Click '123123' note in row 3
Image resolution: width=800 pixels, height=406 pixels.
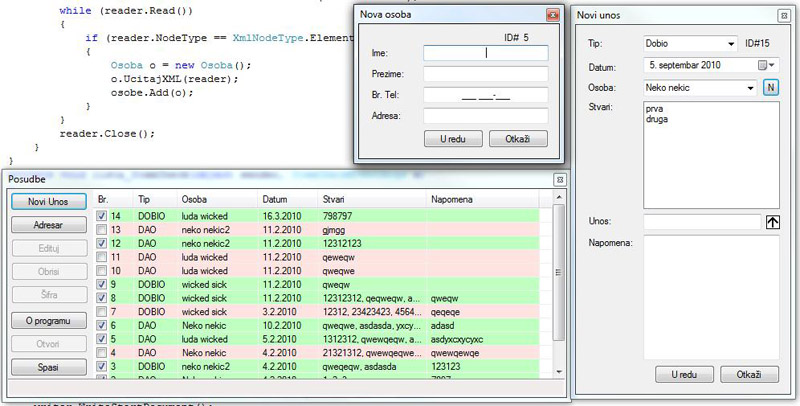(445, 367)
